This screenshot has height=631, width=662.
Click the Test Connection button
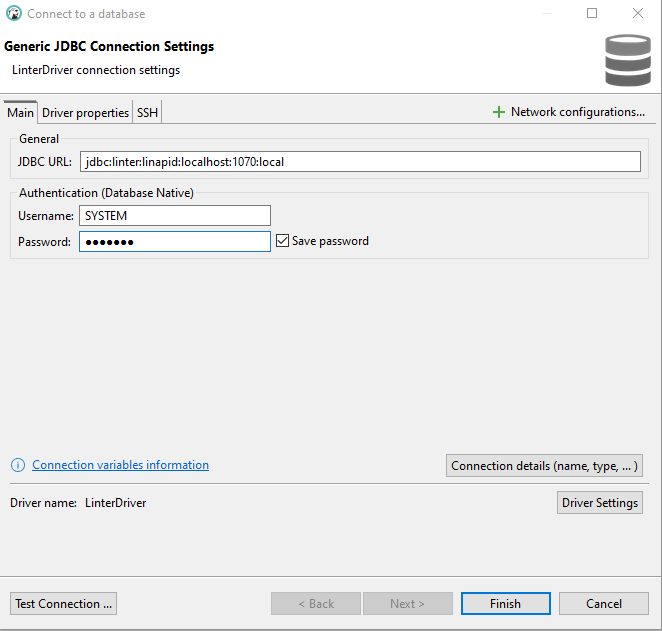64,604
